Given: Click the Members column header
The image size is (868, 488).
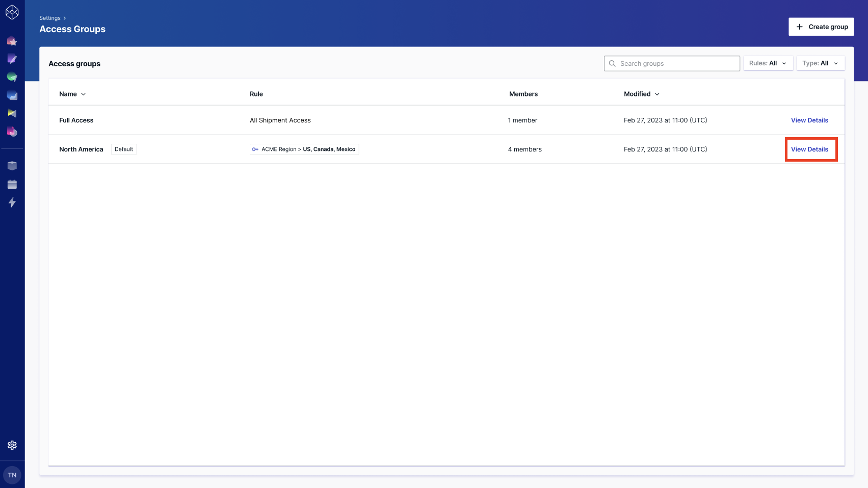Looking at the screenshot, I should point(523,94).
